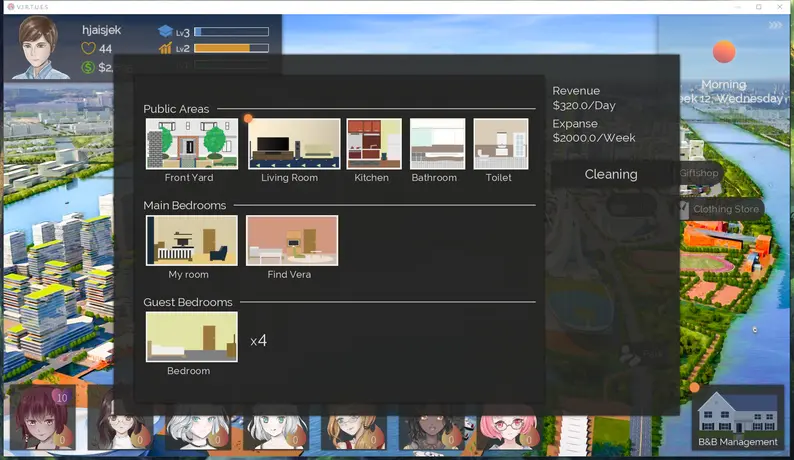
Task: Click the Lv2 orange progress bar
Action: click(231, 48)
